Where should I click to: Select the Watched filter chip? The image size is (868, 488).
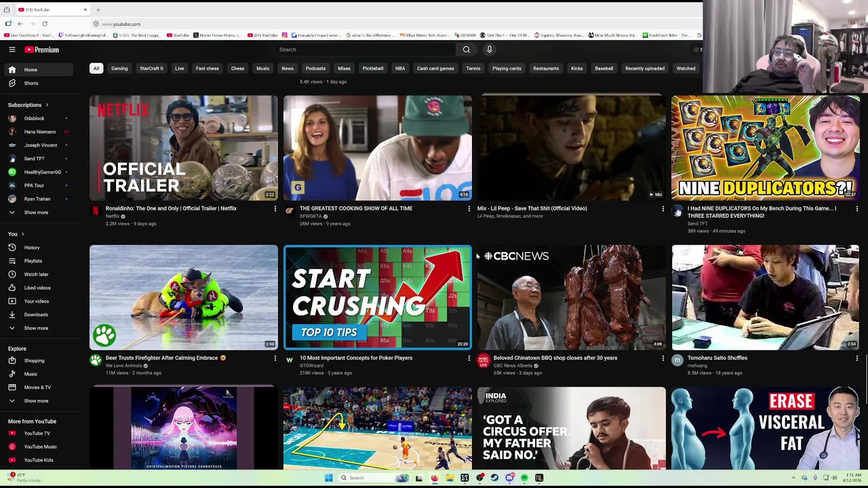coord(686,68)
